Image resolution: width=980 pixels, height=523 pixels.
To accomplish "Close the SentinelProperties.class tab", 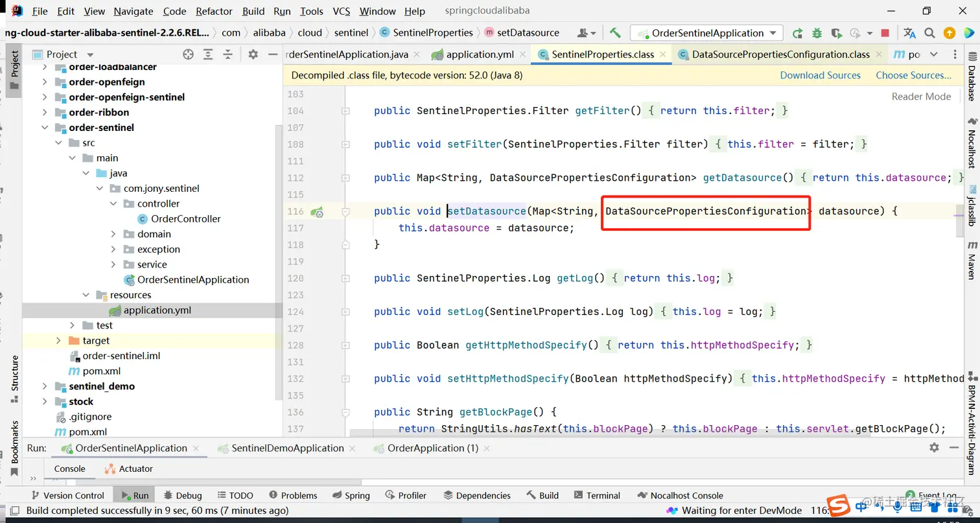I will click(664, 54).
